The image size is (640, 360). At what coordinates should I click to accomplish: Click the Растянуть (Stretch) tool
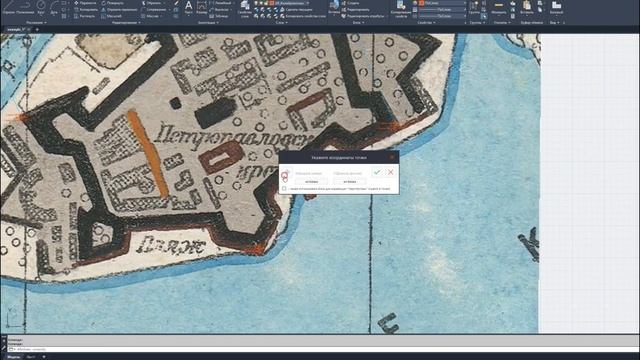point(84,16)
